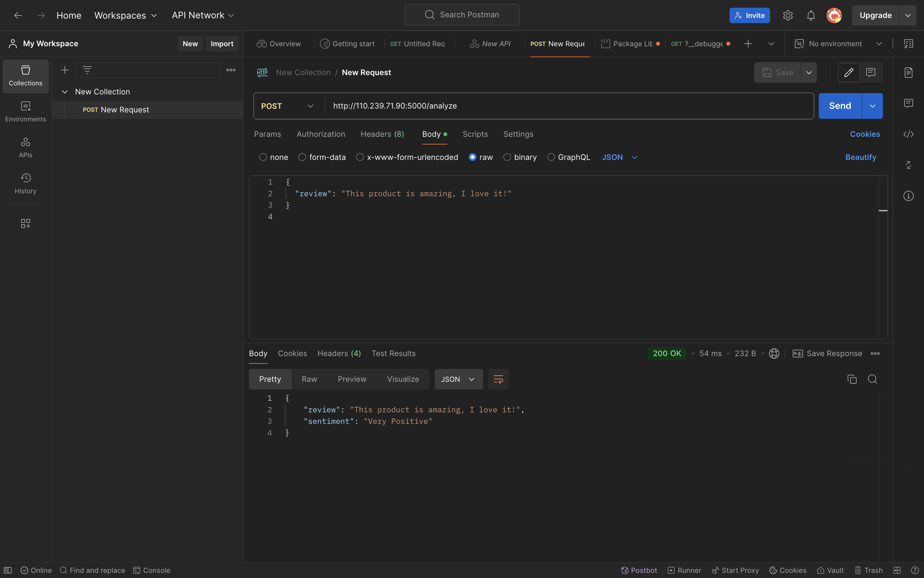Open the comment mode icon beside pencil
This screenshot has width=924, height=578.
[870, 72]
